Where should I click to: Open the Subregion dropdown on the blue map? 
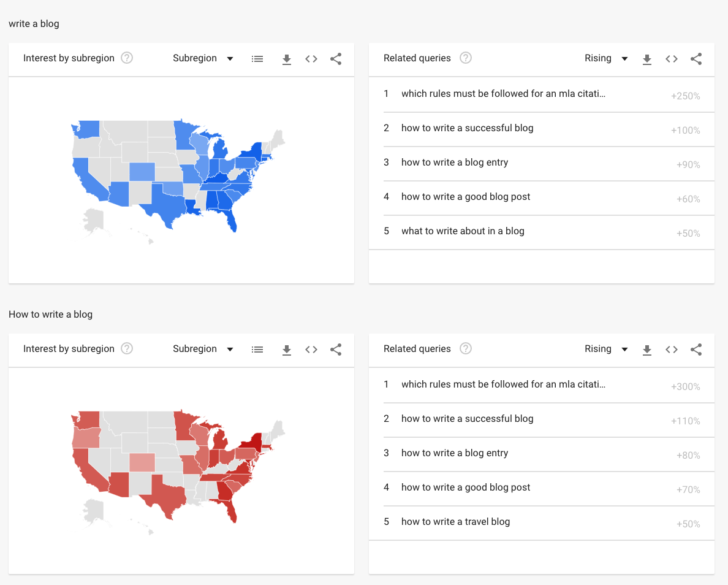(x=203, y=58)
